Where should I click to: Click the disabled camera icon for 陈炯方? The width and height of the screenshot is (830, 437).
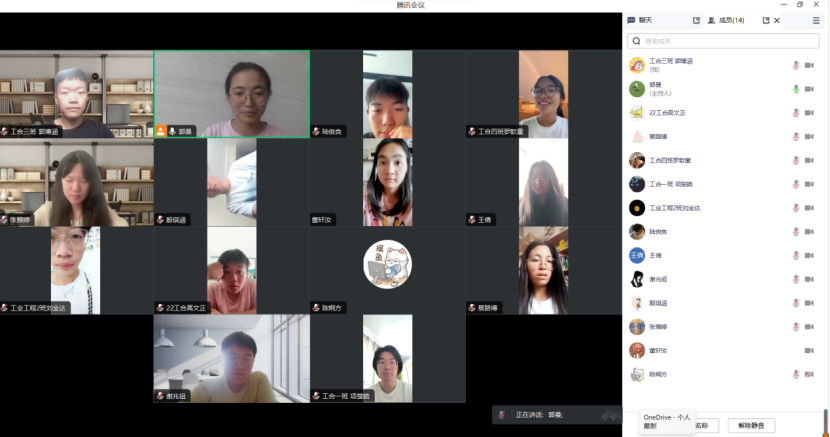pyautogui.click(x=809, y=375)
